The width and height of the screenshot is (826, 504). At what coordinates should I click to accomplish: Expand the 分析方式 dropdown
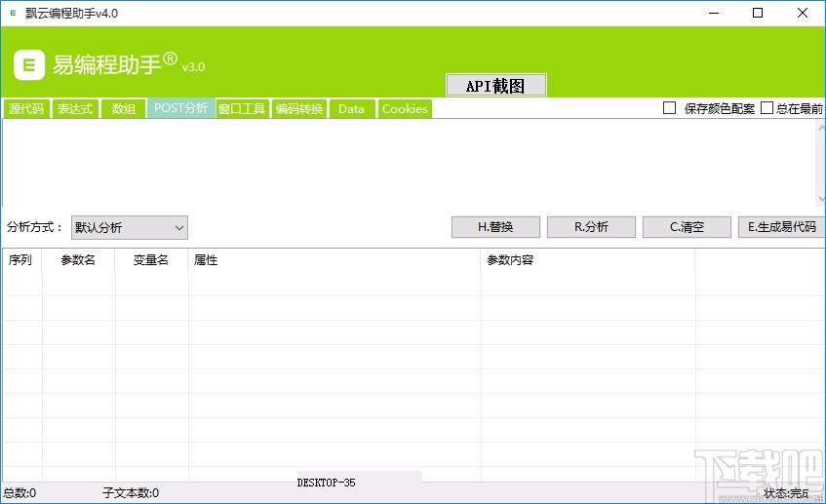(x=130, y=227)
